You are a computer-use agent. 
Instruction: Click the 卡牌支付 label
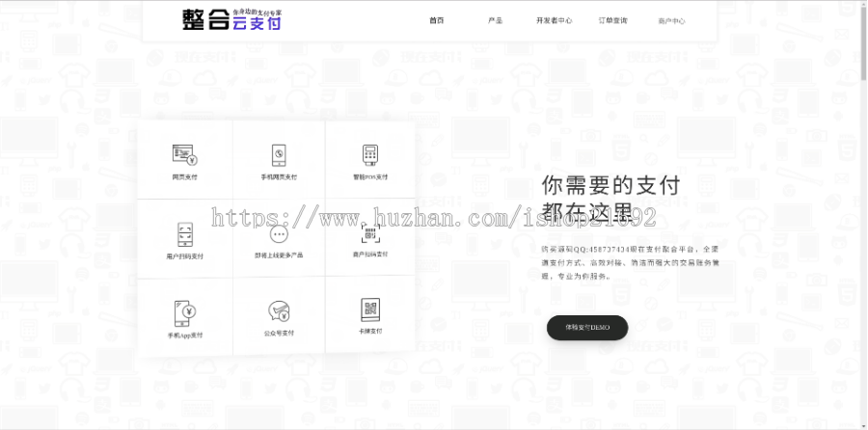click(x=370, y=332)
